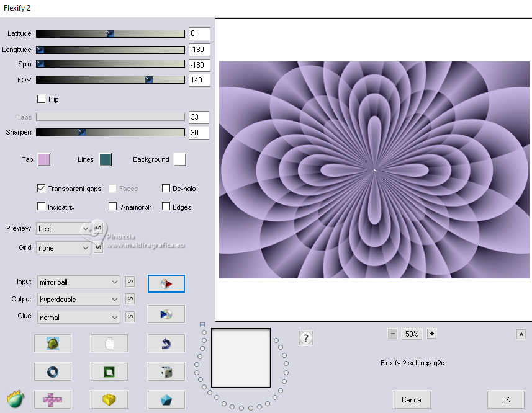532x413 pixels.
Task: Click the Latitude slider track
Action: 110,33
